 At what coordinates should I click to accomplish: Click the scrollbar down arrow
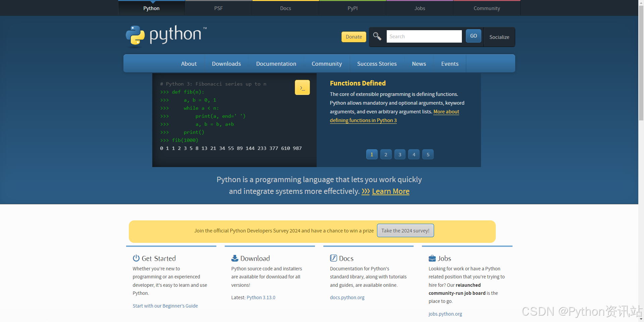pos(641,319)
